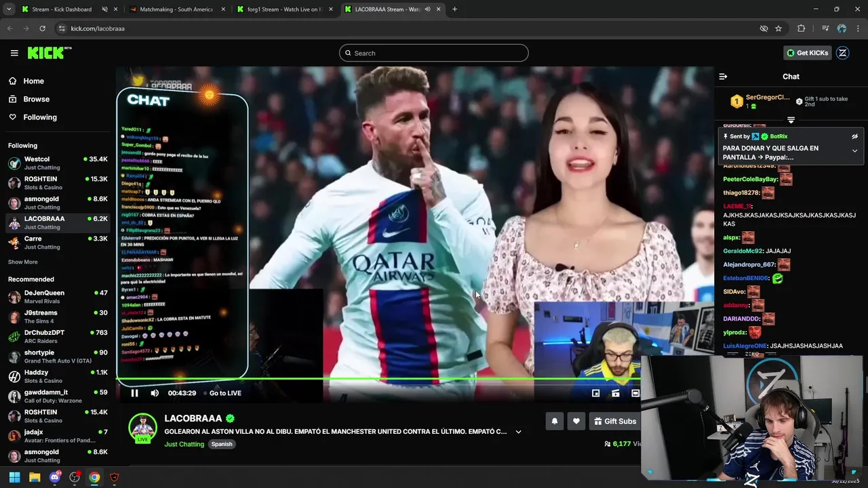Open the Windows Start menu
Viewport: 868px width, 488px height.
click(14, 477)
